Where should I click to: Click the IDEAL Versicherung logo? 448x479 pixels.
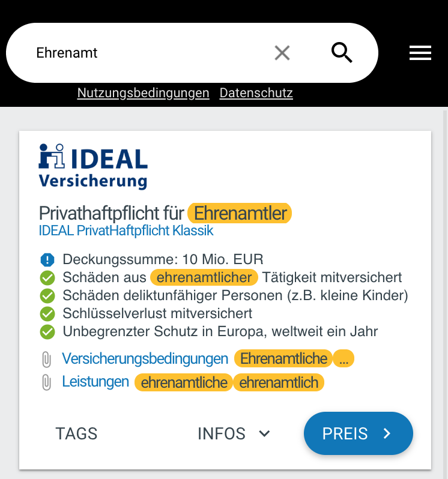[93, 166]
